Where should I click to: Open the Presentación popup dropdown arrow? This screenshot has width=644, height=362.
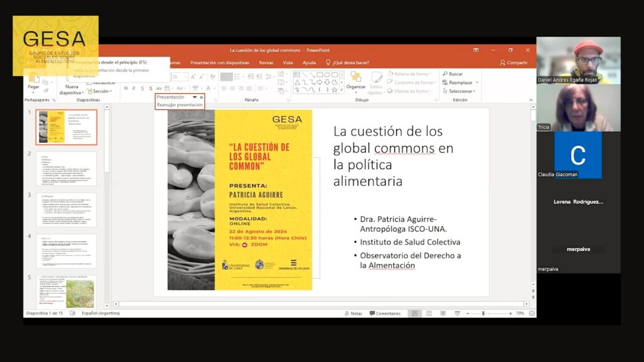194,97
